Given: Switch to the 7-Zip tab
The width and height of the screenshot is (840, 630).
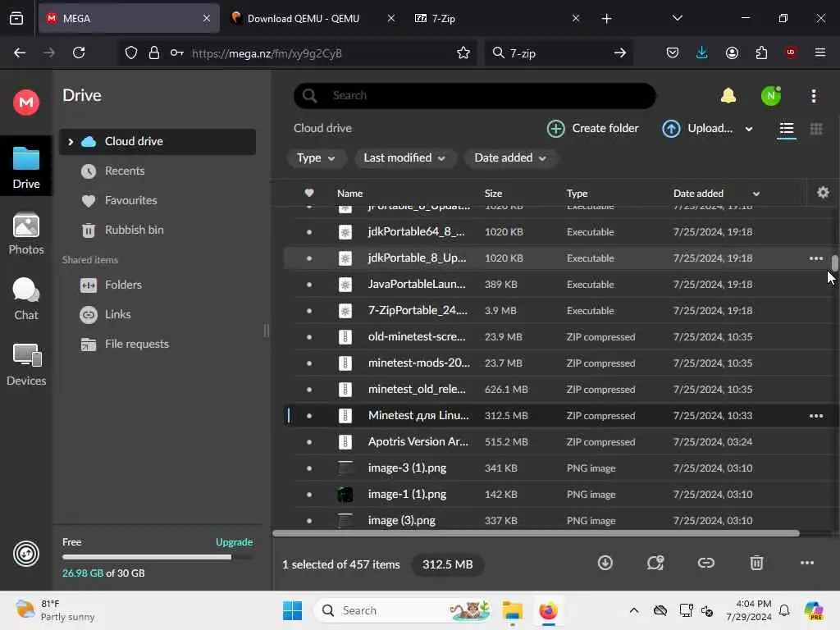Looking at the screenshot, I should [497, 18].
